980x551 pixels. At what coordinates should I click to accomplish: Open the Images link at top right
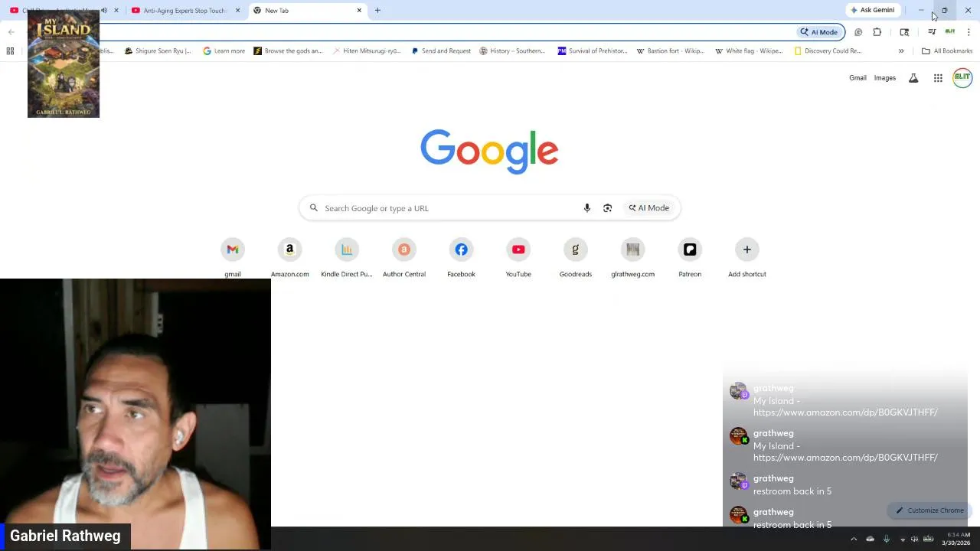click(x=885, y=78)
